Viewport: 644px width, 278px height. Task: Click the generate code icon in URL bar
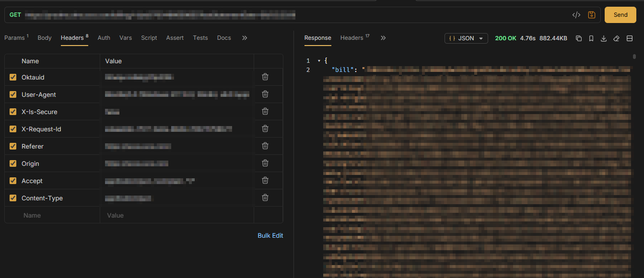click(576, 15)
